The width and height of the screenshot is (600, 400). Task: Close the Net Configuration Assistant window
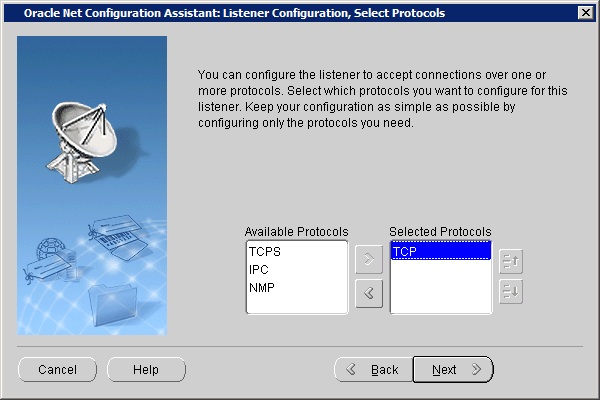[585, 13]
